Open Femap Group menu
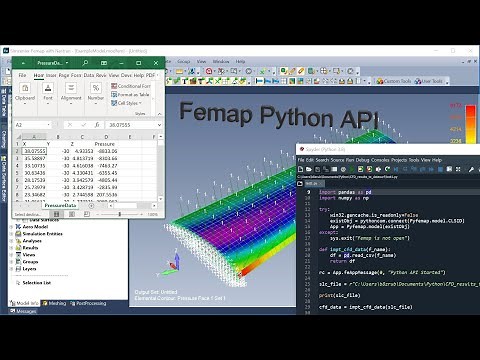The height and width of the screenshot is (360, 480). [183, 61]
